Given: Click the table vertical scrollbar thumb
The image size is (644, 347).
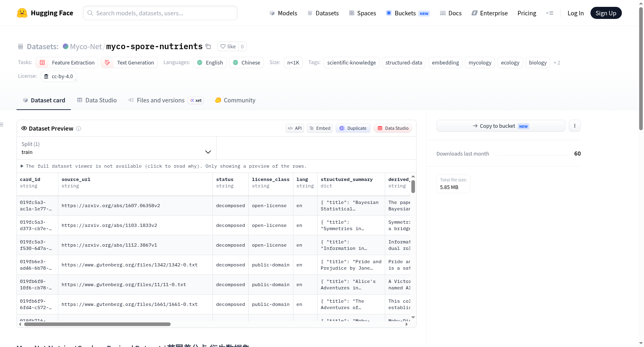Looking at the screenshot, I should pos(413,187).
